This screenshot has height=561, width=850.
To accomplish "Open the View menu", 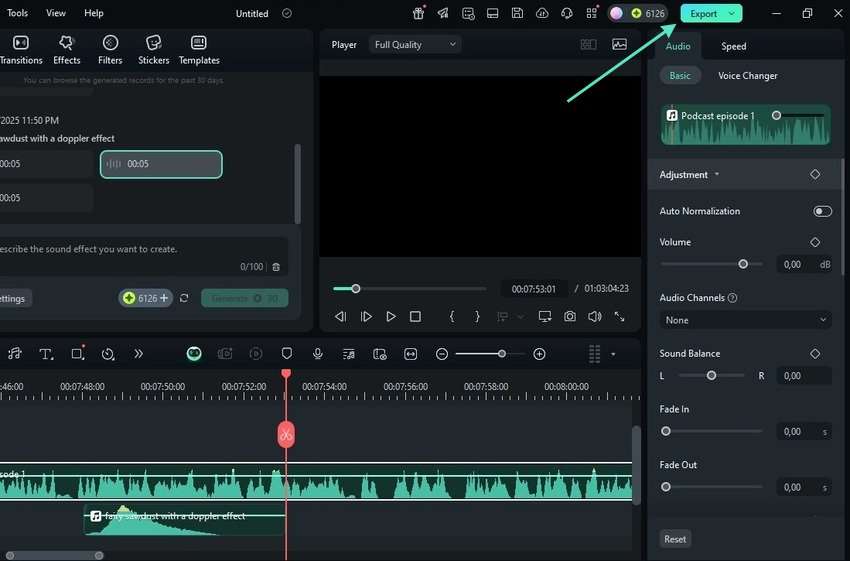I will click(x=55, y=13).
